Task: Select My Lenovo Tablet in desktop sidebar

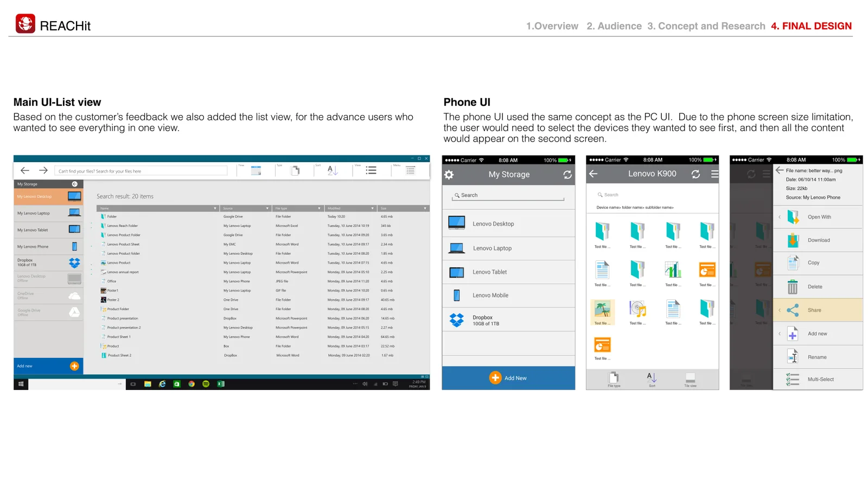Action: (x=48, y=230)
